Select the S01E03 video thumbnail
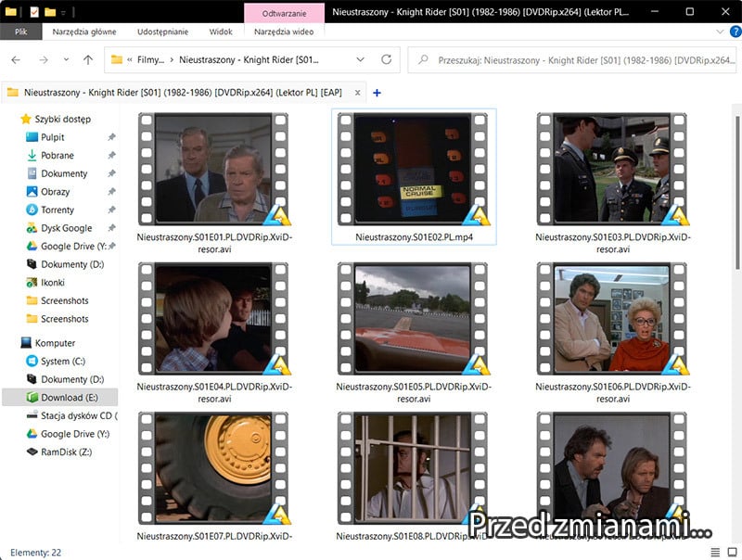 (612, 169)
